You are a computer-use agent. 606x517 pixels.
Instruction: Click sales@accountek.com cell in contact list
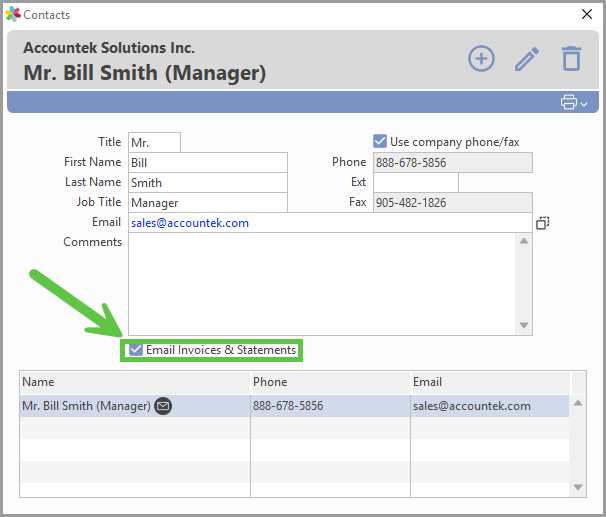(x=490, y=406)
